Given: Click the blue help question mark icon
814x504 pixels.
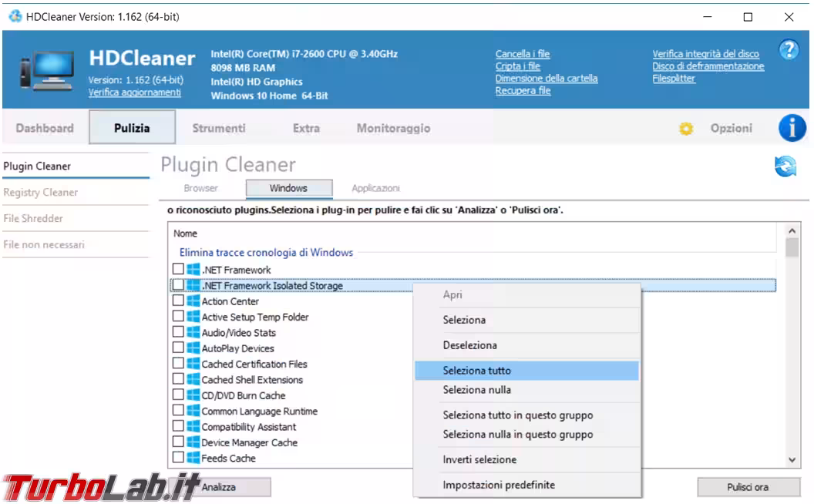Looking at the screenshot, I should point(789,51).
